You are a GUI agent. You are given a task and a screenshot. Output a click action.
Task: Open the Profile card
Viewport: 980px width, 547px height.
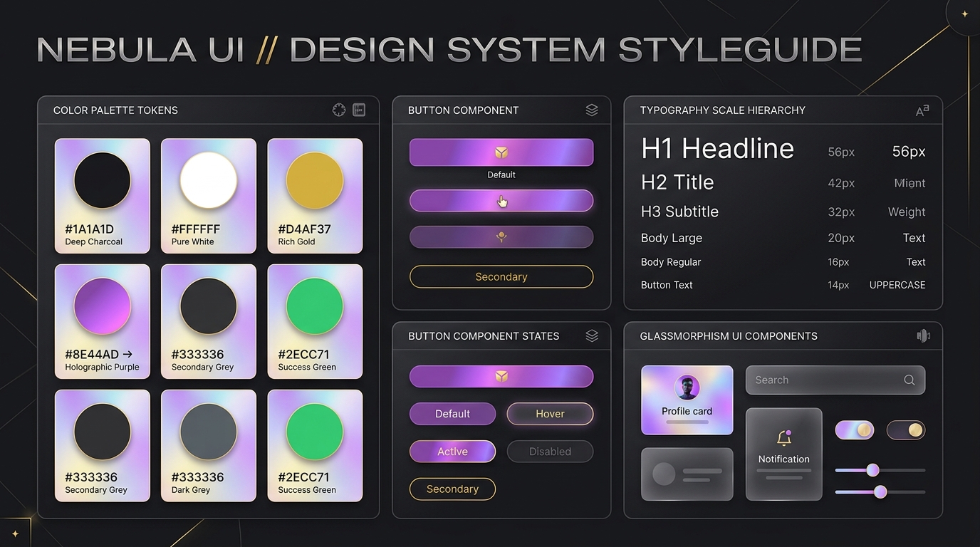click(687, 400)
